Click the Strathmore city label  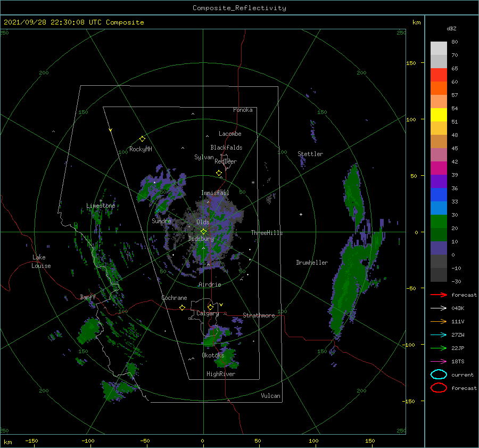click(259, 315)
